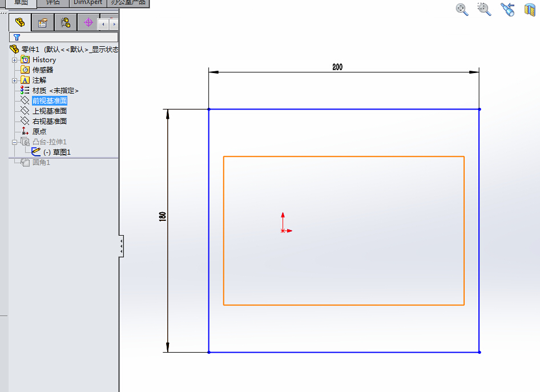Collapse the feature manager panel handle
The width and height of the screenshot is (540, 392).
pos(121,246)
